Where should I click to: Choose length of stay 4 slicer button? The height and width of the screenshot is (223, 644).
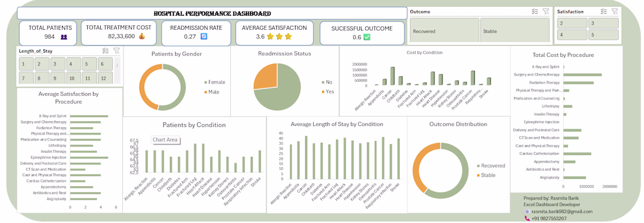click(x=73, y=64)
